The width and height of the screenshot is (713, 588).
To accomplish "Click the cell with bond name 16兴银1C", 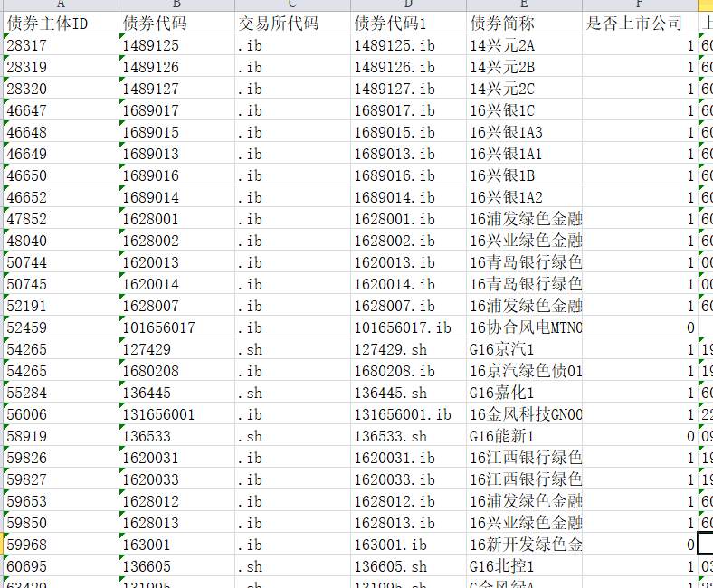I will (525, 110).
